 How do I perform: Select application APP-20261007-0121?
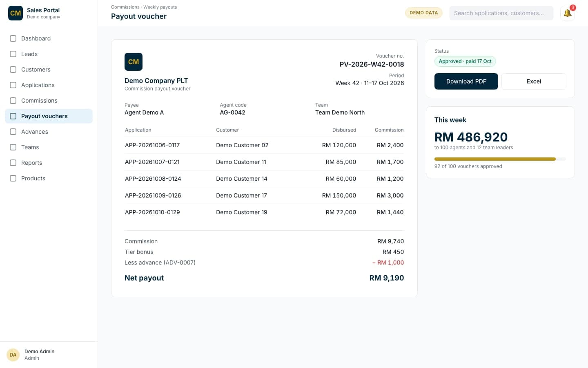coord(152,162)
